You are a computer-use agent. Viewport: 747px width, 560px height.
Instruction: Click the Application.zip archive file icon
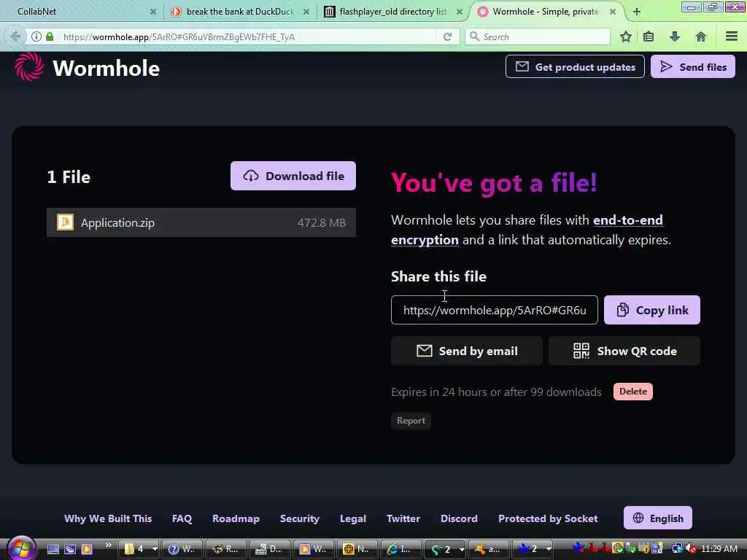coord(65,222)
